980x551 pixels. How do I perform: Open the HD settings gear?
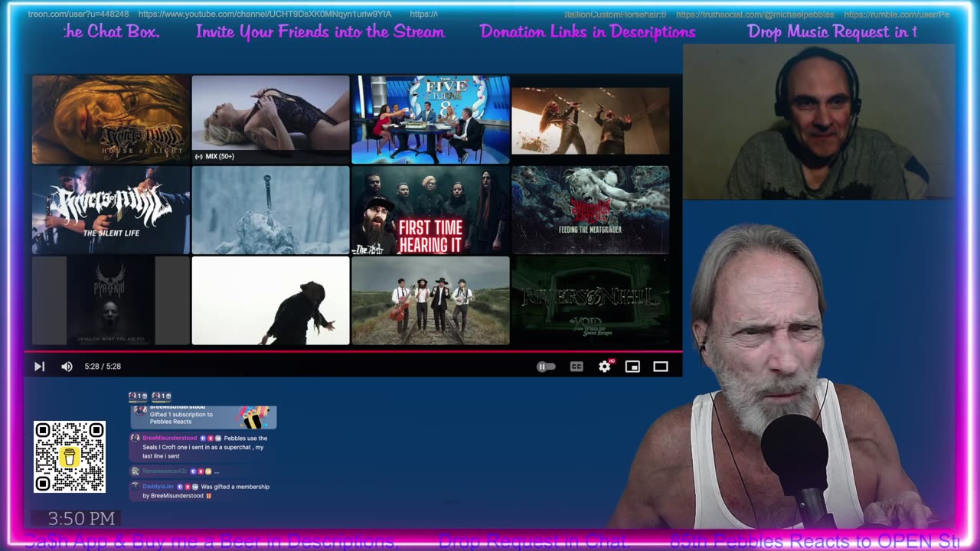tap(605, 366)
